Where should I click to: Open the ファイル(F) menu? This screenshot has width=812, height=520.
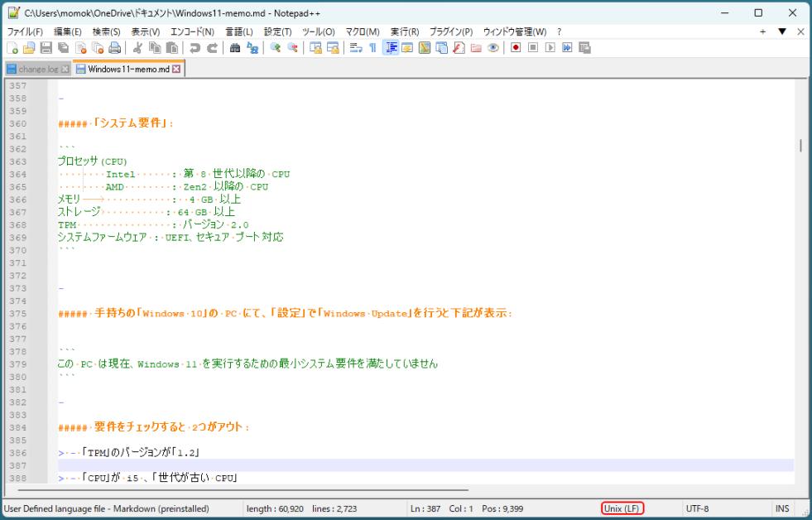(x=25, y=32)
